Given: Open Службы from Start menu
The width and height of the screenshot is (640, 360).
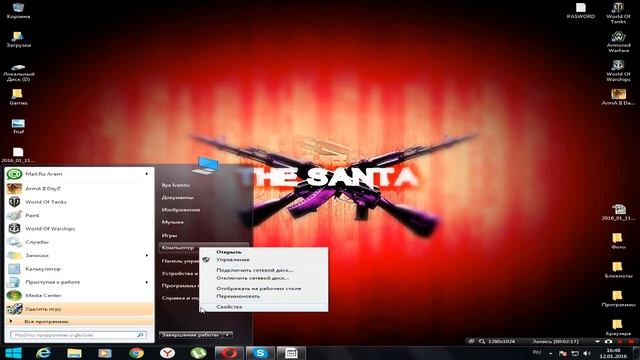Looking at the screenshot, I should pyautogui.click(x=80, y=242).
